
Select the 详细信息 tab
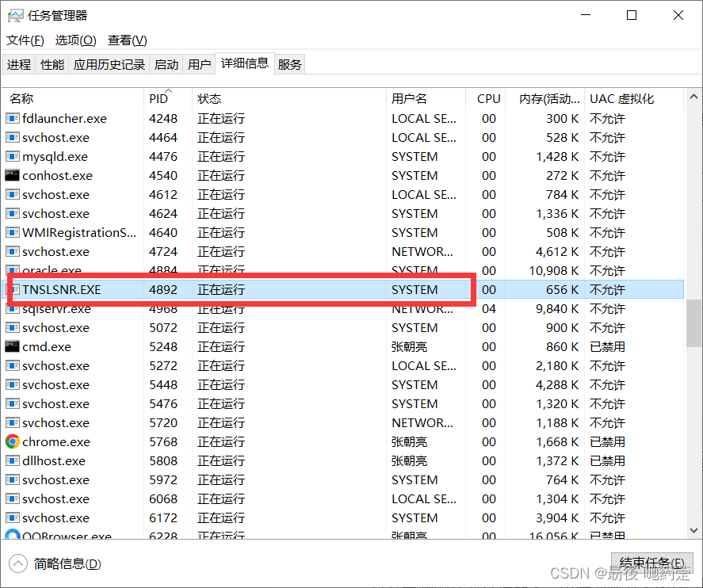coord(245,63)
